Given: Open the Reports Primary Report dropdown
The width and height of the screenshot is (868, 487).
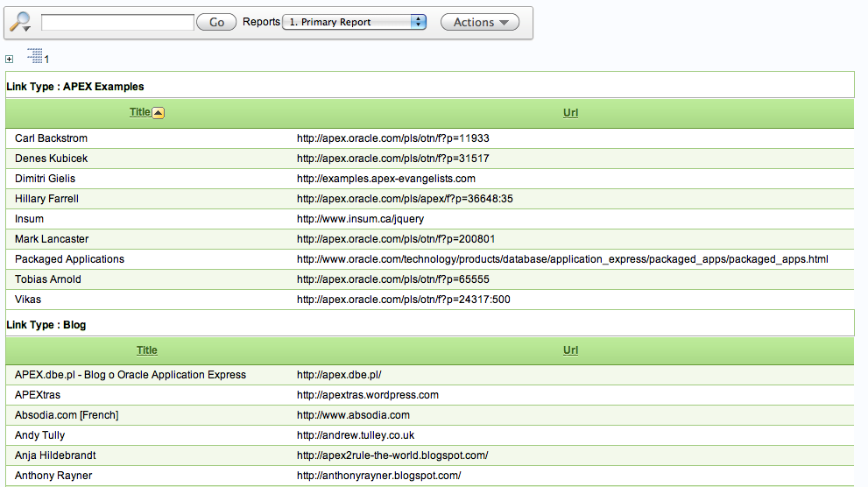Looking at the screenshot, I should [x=354, y=22].
